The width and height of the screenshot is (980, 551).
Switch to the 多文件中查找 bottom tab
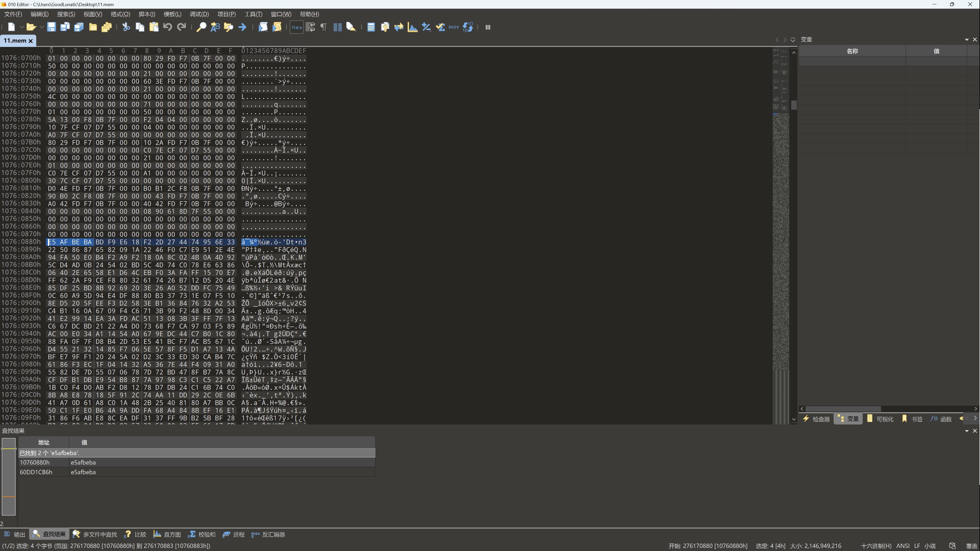pos(95,534)
